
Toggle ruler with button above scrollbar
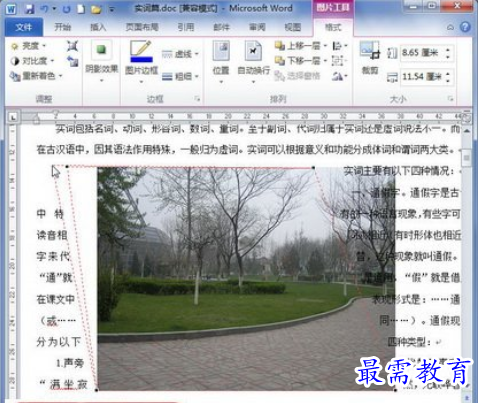tap(466, 117)
